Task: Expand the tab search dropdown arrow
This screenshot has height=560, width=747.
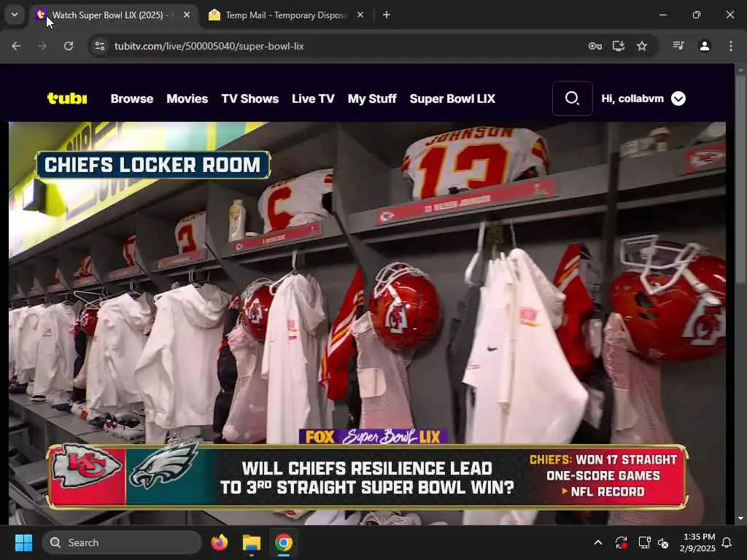Action: click(x=15, y=15)
